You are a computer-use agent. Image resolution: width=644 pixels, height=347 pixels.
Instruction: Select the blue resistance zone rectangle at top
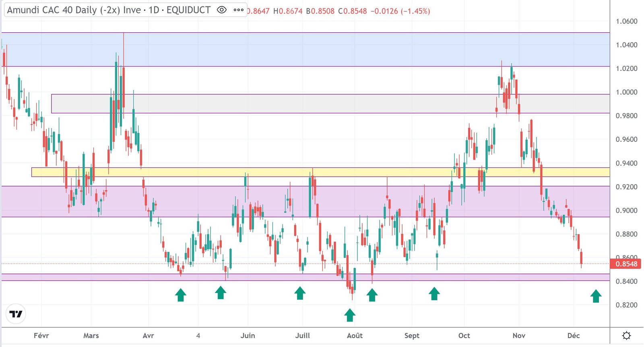pyautogui.click(x=306, y=49)
